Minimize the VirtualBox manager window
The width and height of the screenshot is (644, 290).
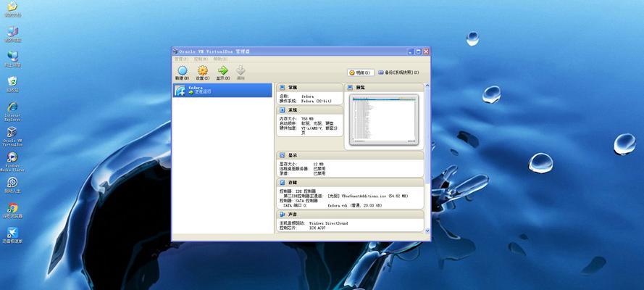(x=411, y=51)
